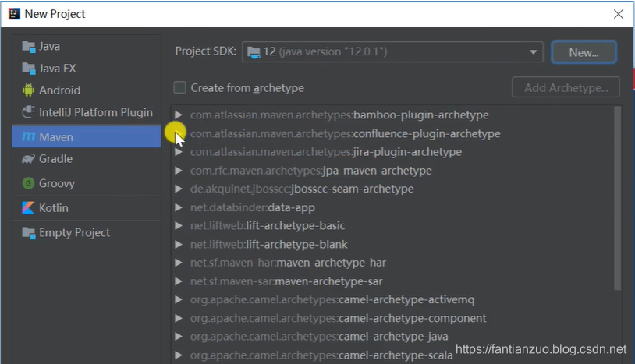The image size is (635, 364).
Task: Select camel-archetype-component row text
Action: pyautogui.click(x=338, y=318)
